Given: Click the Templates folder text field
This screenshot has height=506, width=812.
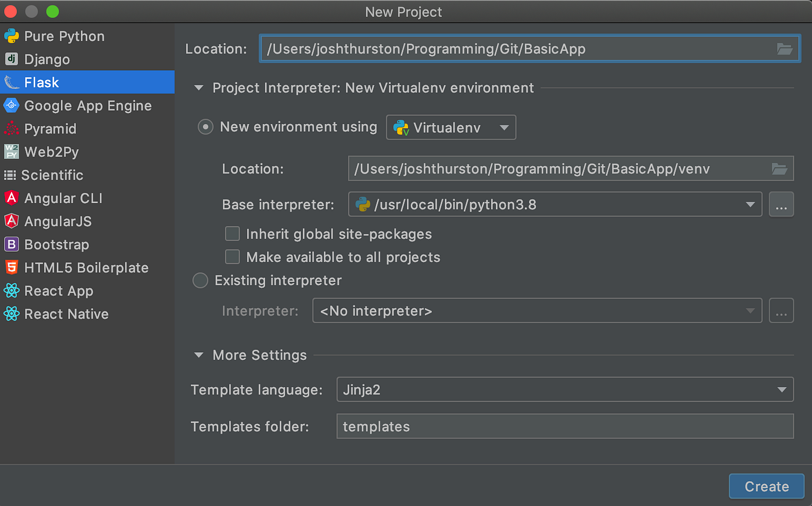Looking at the screenshot, I should point(564,427).
